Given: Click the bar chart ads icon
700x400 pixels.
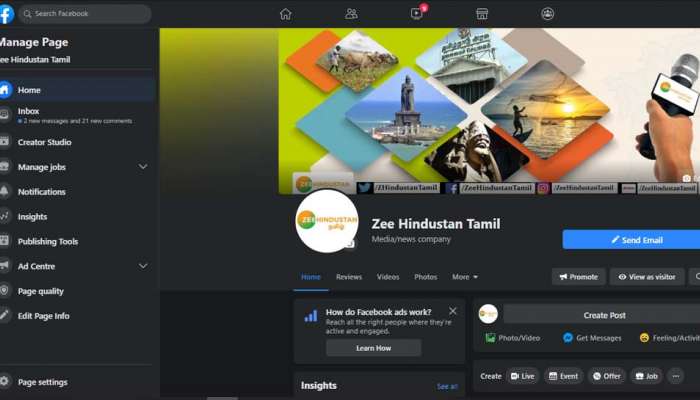Looking at the screenshot, I should (x=311, y=316).
